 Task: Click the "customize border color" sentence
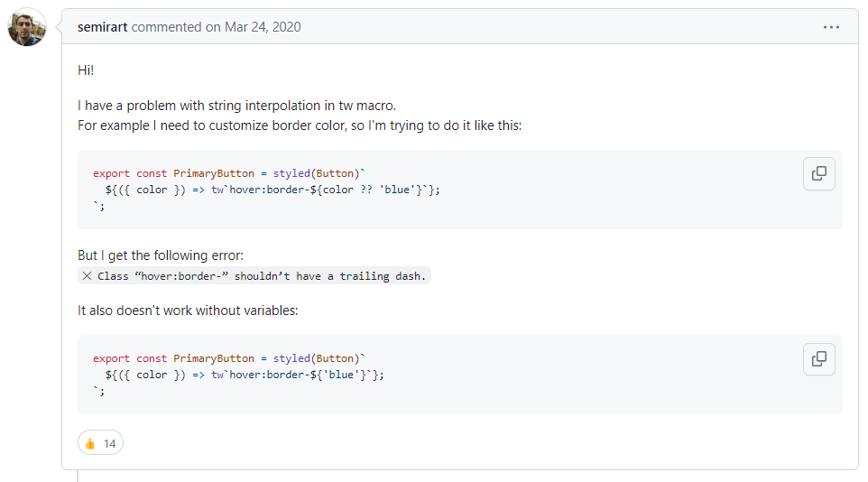(300, 125)
